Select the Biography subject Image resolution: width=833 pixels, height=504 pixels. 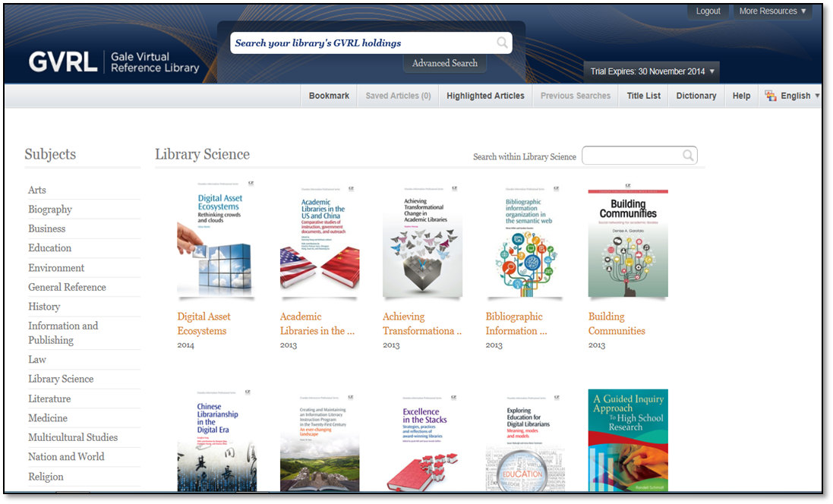(x=50, y=209)
